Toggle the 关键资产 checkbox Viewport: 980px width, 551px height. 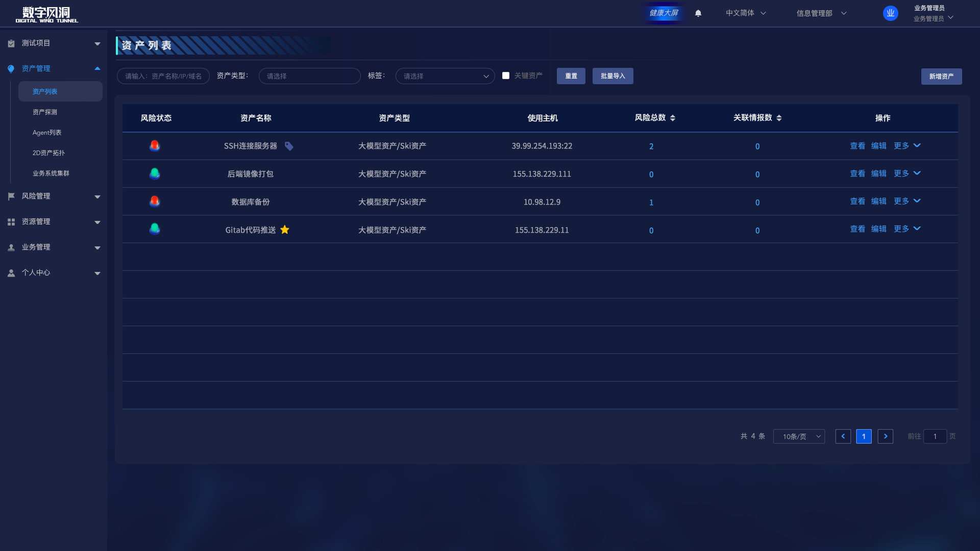click(506, 76)
